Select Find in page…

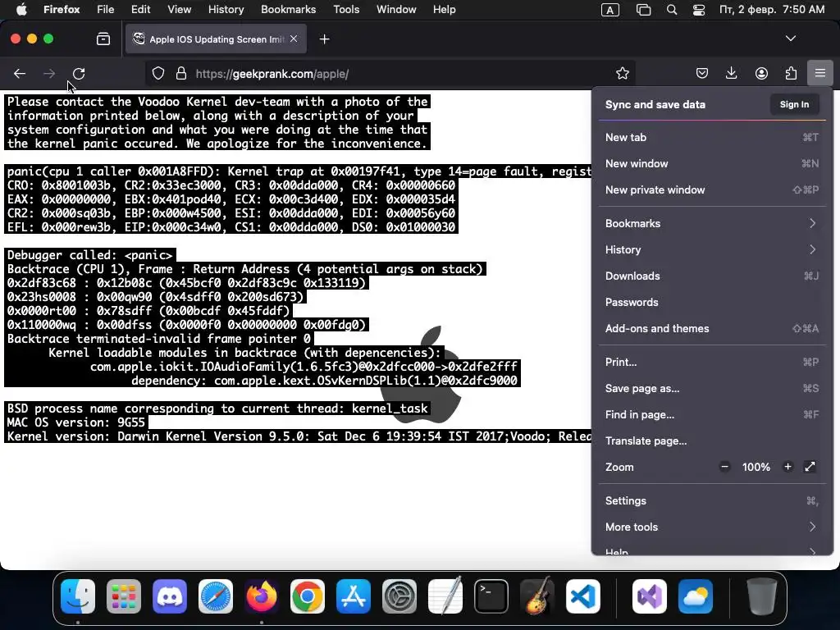(x=712, y=414)
